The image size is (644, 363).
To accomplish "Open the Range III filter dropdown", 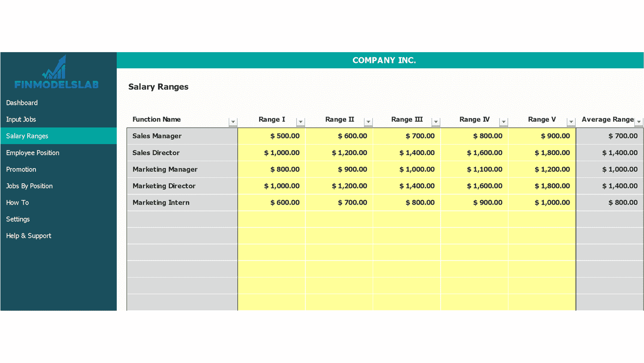I will 436,122.
